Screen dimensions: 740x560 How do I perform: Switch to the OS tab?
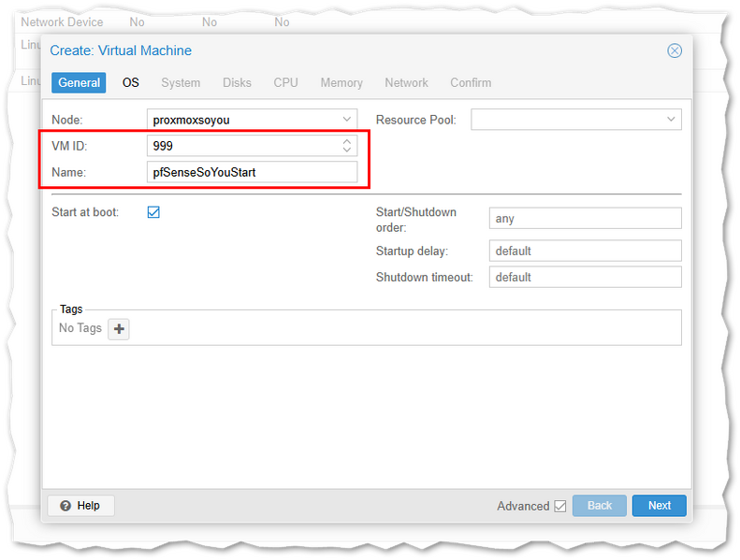click(x=130, y=82)
